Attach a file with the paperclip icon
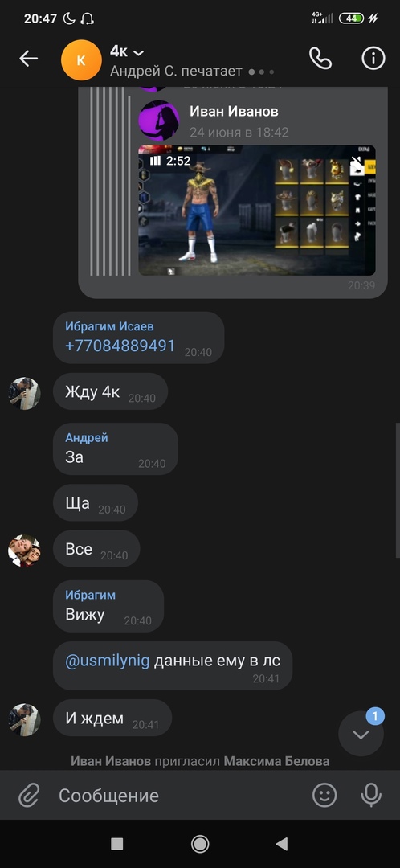The height and width of the screenshot is (868, 400). pyautogui.click(x=28, y=796)
